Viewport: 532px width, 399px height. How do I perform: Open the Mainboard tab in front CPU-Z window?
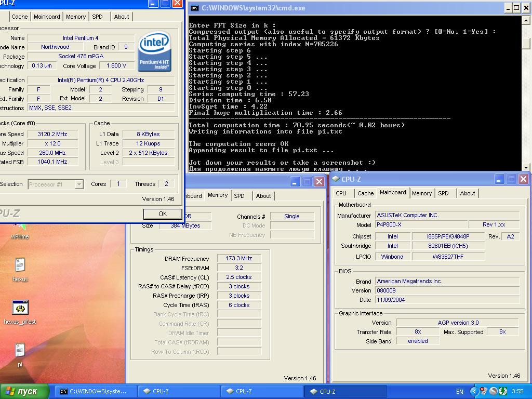pos(47,17)
